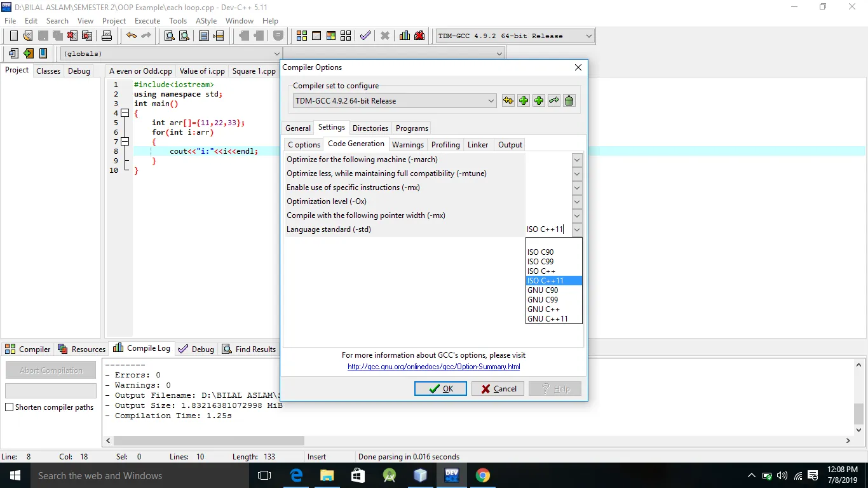Run the program via the toolbar window icon
The width and height of the screenshot is (868, 488).
click(316, 36)
